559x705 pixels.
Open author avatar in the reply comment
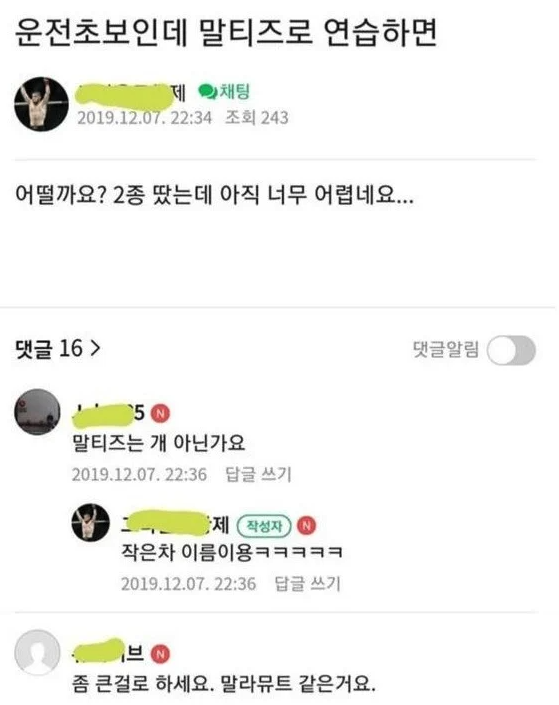point(91,522)
